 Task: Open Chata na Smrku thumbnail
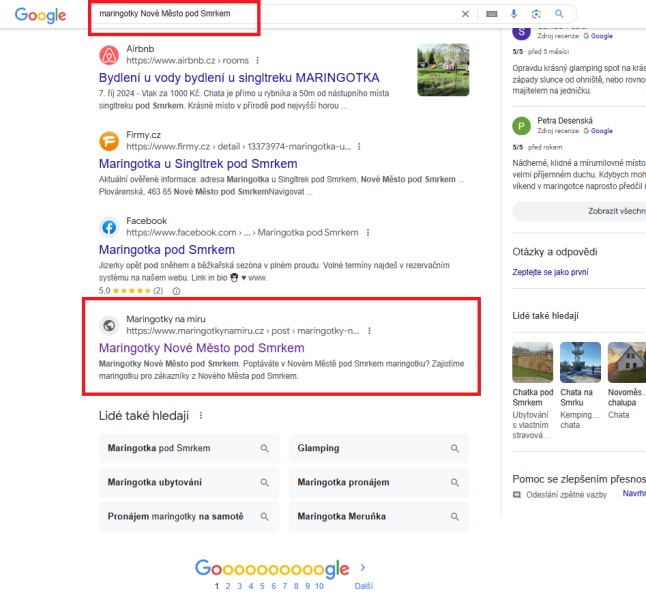click(580, 363)
